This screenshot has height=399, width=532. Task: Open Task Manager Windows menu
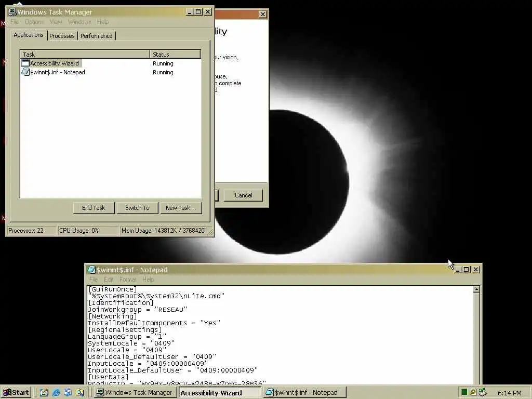coord(79,22)
